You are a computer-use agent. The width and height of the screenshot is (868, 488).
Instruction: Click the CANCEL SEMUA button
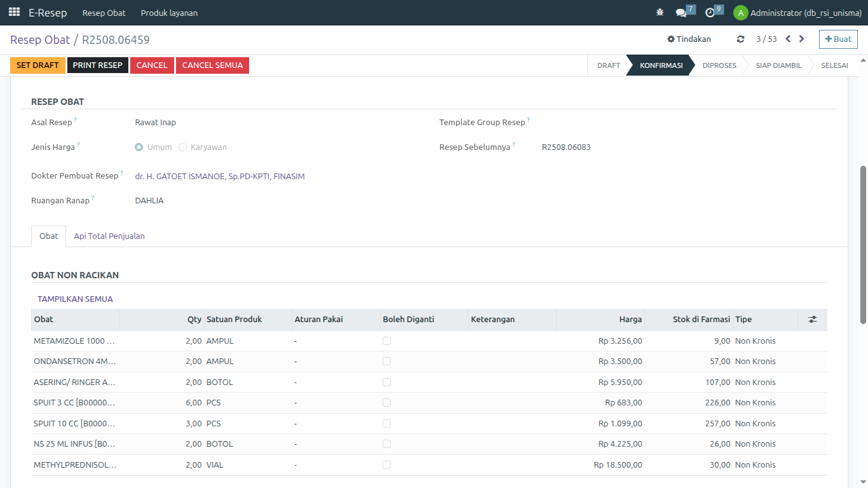pos(212,65)
